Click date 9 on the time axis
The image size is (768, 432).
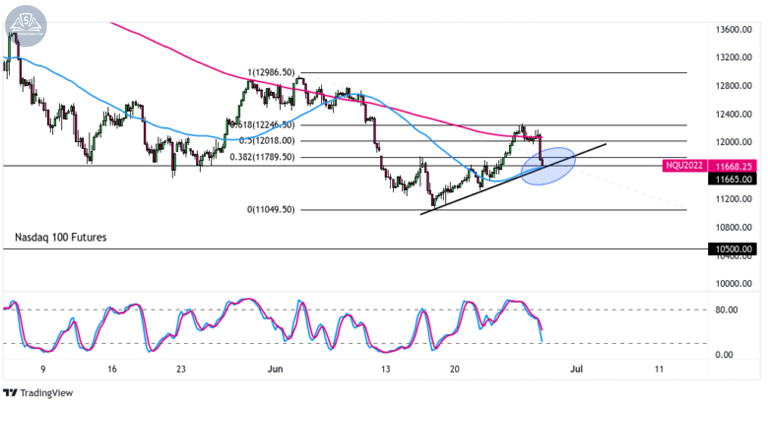(x=43, y=369)
